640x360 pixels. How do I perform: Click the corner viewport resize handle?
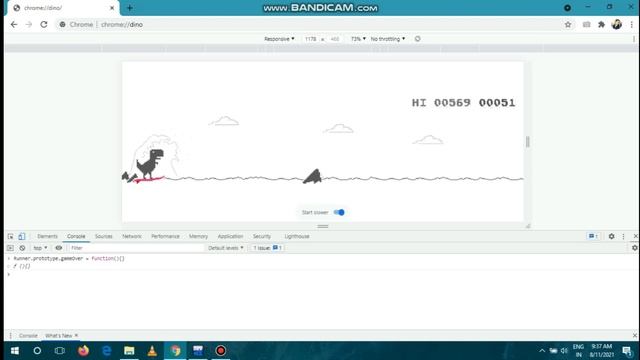(x=528, y=226)
